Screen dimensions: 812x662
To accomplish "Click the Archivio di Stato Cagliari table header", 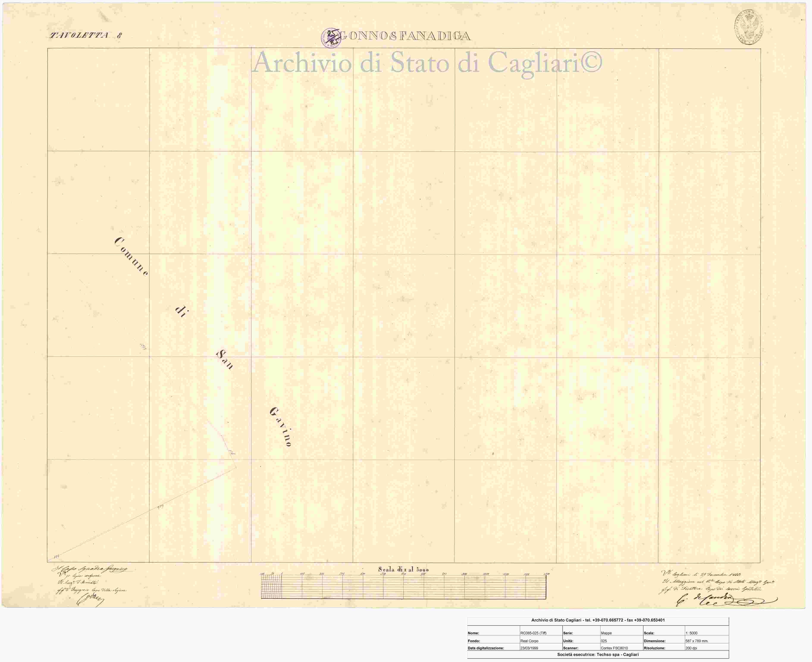I will [x=598, y=620].
